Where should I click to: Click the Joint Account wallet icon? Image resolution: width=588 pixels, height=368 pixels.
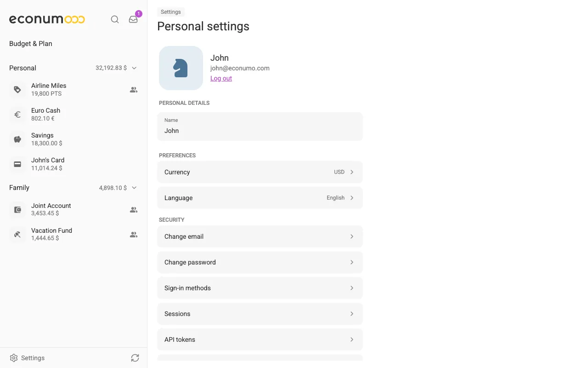17,210
